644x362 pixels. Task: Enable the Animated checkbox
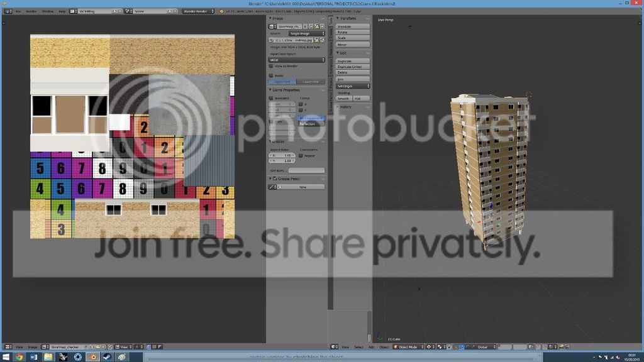[x=271, y=98]
